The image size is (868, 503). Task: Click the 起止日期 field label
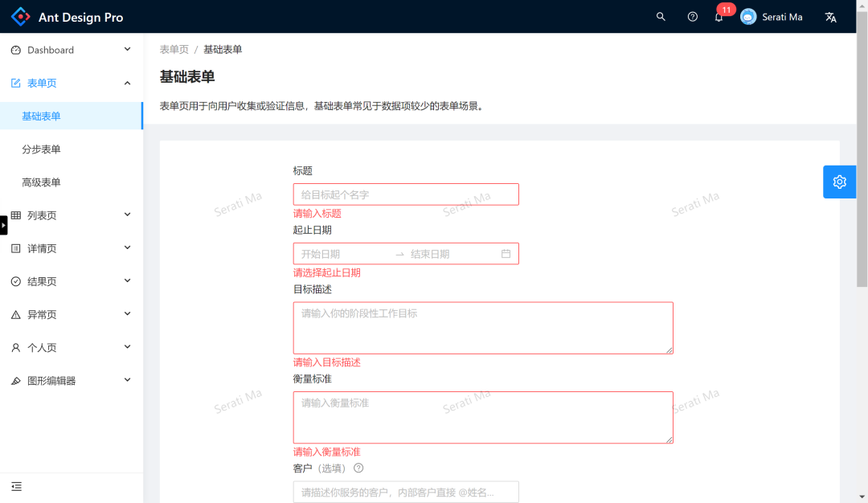click(312, 230)
